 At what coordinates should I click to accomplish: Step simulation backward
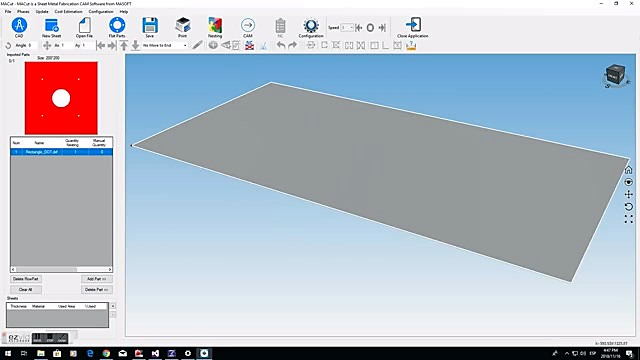(x=358, y=28)
